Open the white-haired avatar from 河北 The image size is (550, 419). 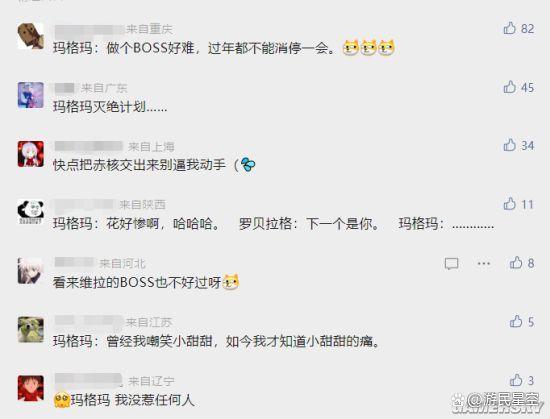31,271
